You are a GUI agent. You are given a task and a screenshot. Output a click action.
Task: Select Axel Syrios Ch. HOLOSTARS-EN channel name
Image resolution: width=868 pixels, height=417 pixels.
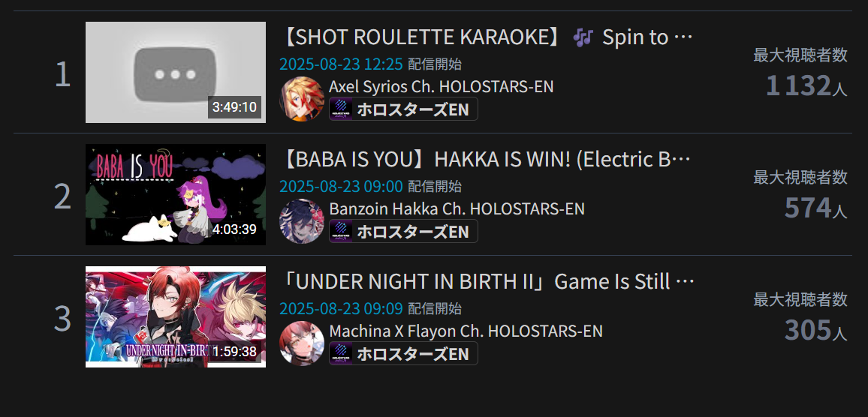pos(442,86)
